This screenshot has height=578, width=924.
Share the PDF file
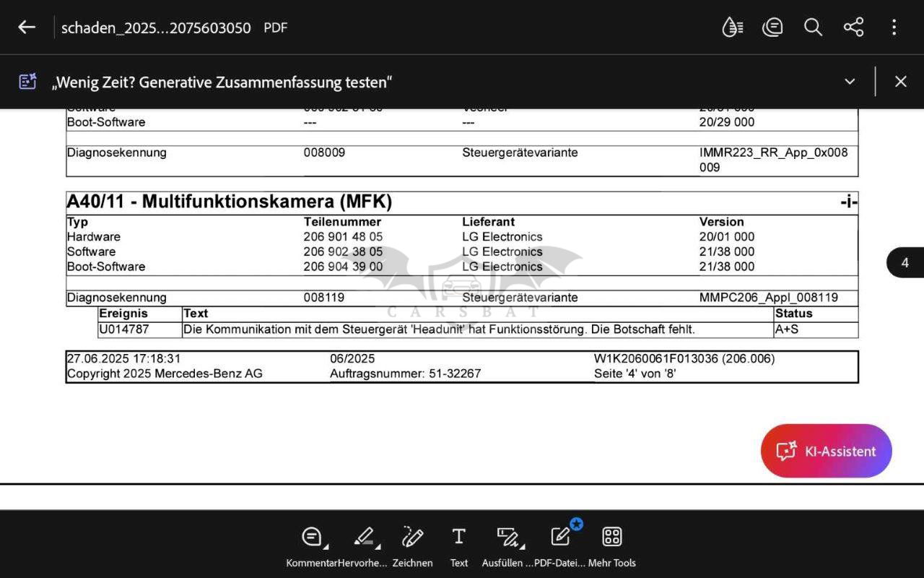click(x=853, y=27)
